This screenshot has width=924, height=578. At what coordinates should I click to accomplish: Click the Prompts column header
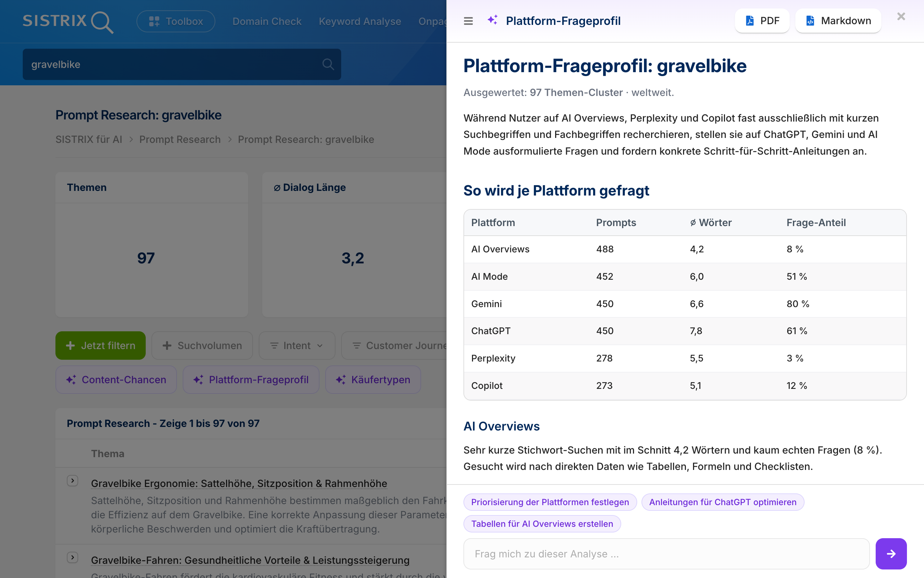point(616,223)
